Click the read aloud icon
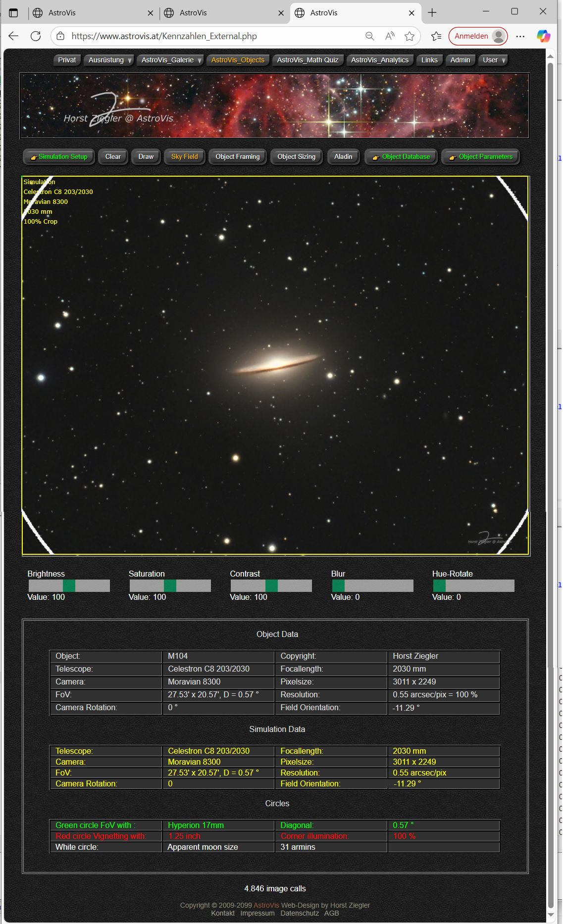The width and height of the screenshot is (565, 924). [x=390, y=36]
